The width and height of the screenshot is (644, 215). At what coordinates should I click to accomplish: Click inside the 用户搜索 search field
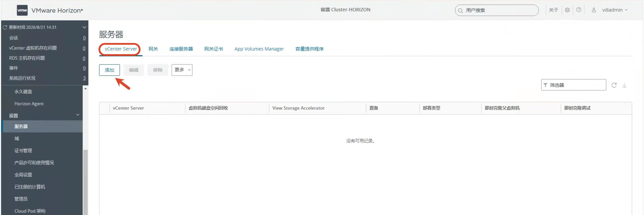(x=497, y=11)
